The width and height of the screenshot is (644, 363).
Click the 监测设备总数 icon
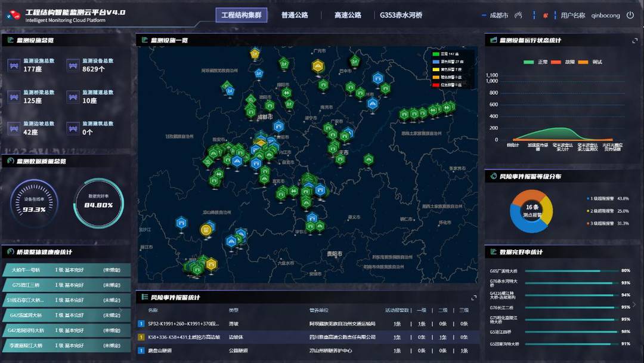coord(73,65)
